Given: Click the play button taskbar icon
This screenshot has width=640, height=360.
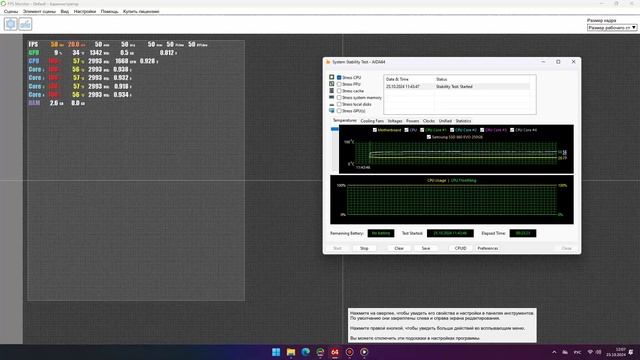Looking at the screenshot, I should [x=364, y=352].
